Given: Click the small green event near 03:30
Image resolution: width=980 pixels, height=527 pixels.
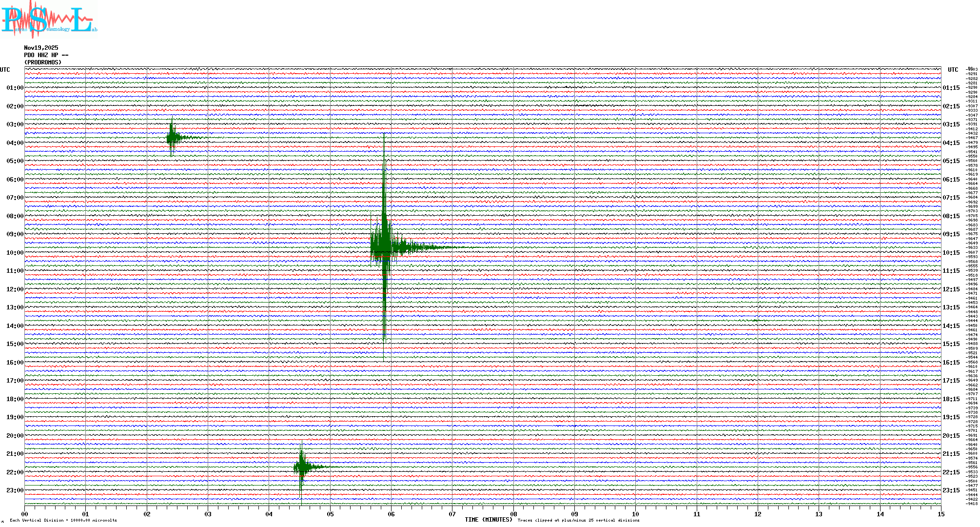Looking at the screenshot, I should (172, 138).
